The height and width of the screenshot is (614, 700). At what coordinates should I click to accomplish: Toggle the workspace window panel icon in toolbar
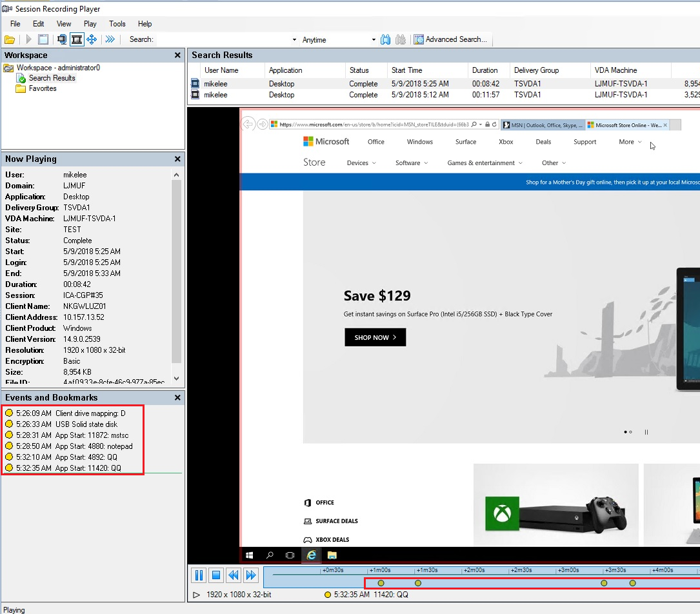click(43, 40)
